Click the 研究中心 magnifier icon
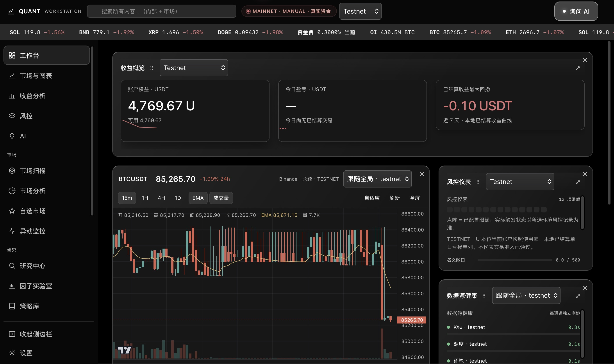614x364 pixels. click(12, 266)
